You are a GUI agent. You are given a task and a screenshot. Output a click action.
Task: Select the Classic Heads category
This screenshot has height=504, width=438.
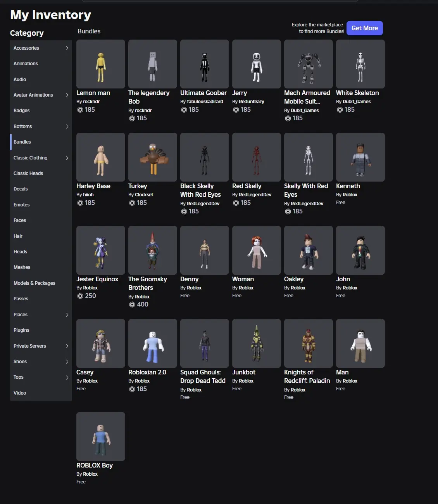pos(41,173)
